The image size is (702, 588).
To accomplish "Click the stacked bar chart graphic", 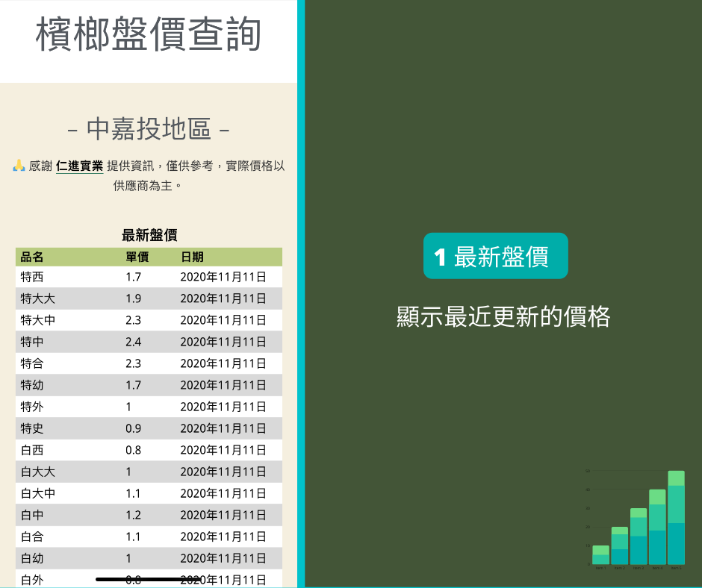I will coord(636,519).
